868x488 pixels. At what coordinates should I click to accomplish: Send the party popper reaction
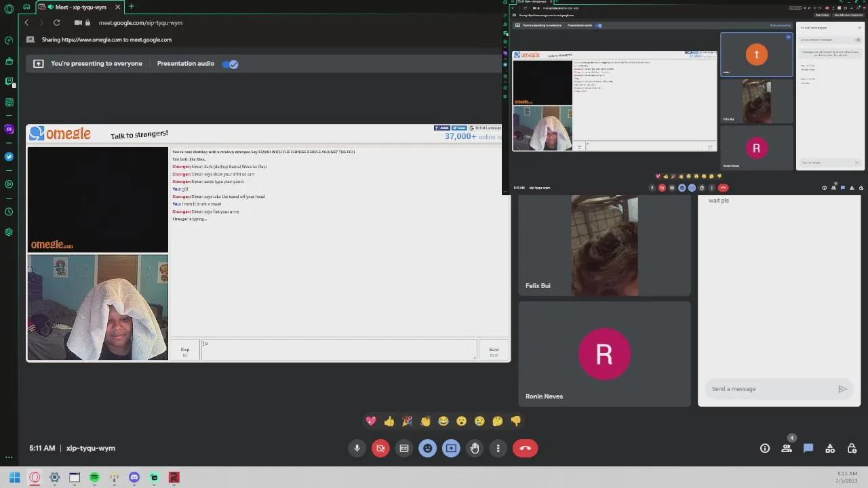click(407, 421)
